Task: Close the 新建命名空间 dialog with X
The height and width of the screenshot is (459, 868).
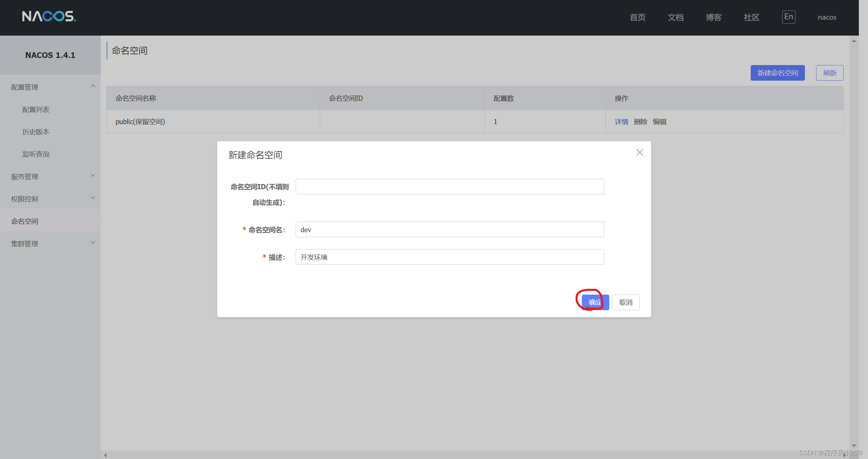Action: click(x=639, y=153)
